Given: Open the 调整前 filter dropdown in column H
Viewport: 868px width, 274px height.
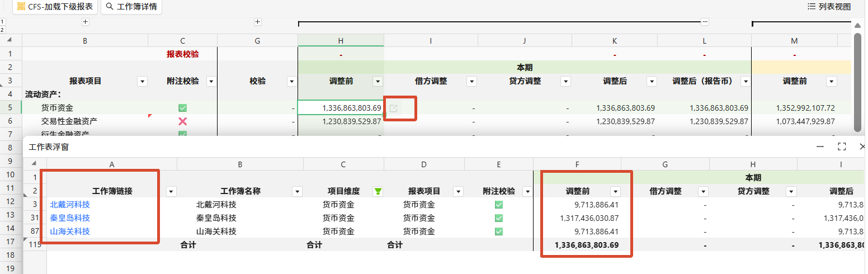Looking at the screenshot, I should click(378, 82).
